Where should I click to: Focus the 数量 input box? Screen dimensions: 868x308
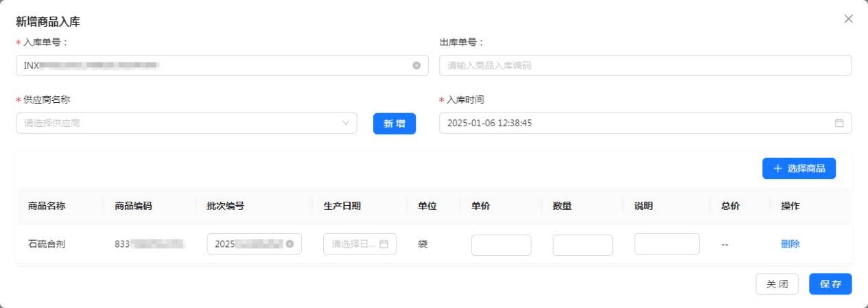tap(583, 245)
